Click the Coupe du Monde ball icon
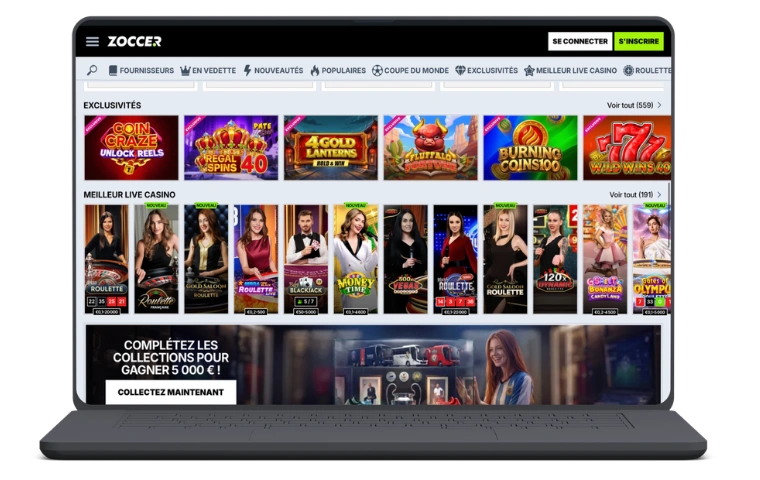 tap(377, 70)
